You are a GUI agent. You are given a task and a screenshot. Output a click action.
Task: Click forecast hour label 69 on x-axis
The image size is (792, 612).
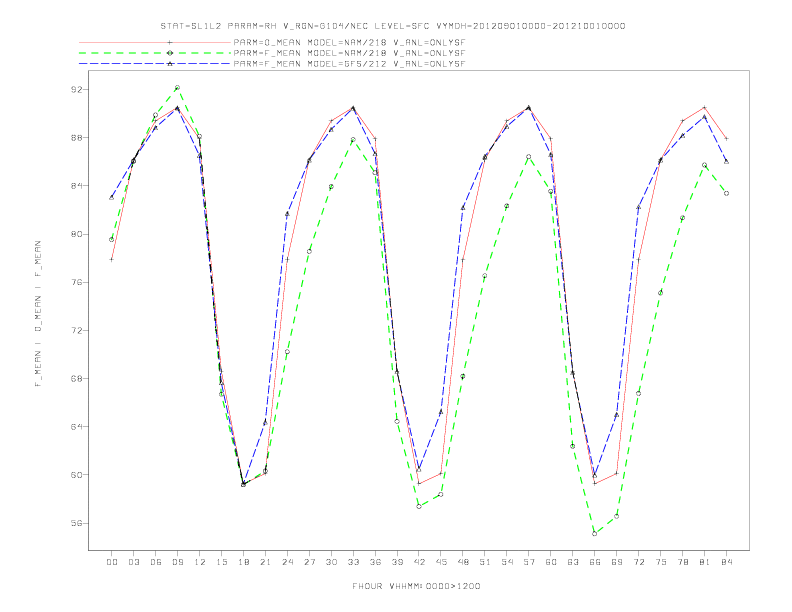[617, 562]
